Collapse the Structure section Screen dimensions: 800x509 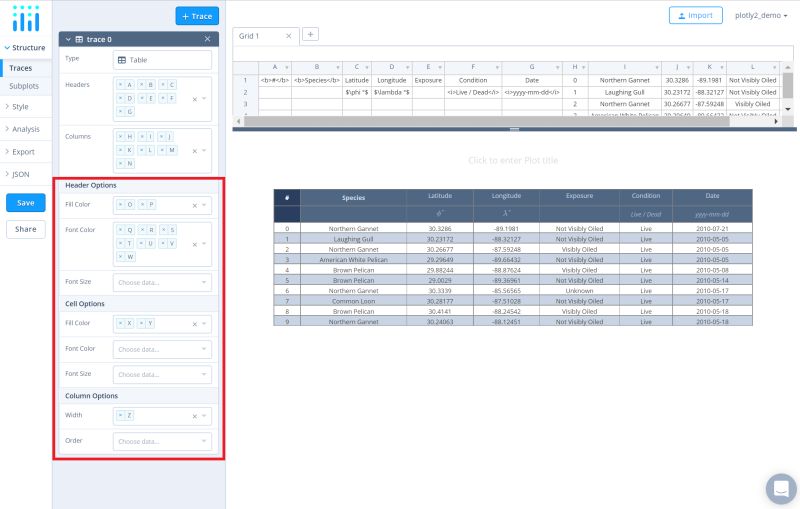pos(25,47)
